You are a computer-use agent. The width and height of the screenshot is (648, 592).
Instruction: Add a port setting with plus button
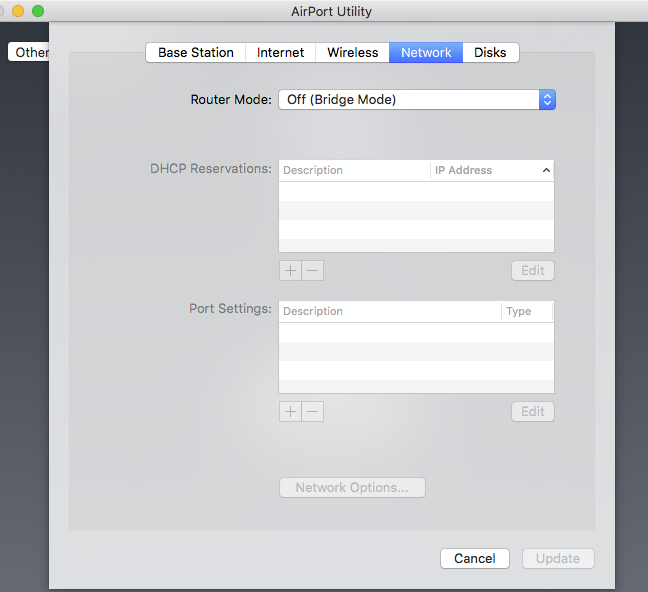tap(291, 412)
